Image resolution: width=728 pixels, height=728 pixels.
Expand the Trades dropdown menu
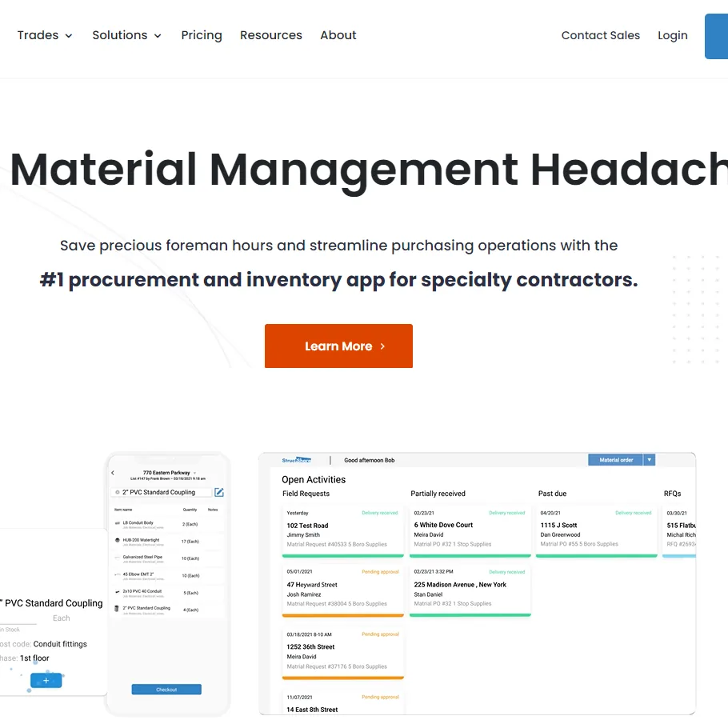pyautogui.click(x=45, y=35)
